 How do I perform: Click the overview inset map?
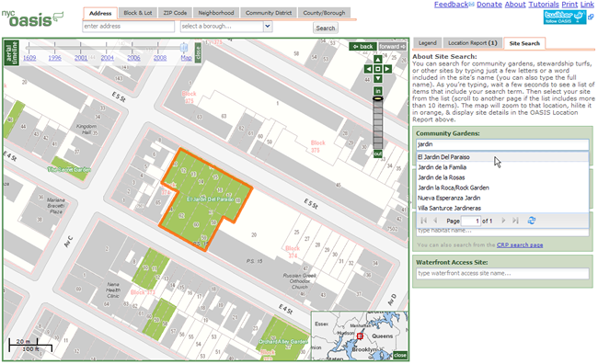[360, 336]
